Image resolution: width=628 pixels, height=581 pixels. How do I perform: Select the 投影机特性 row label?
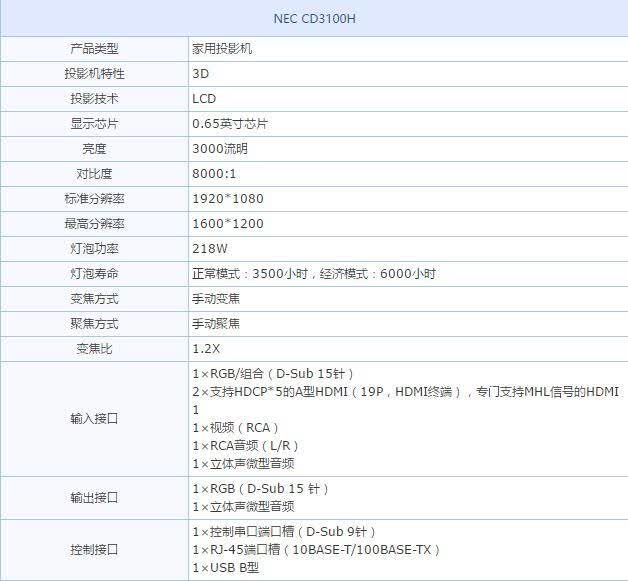click(x=95, y=74)
